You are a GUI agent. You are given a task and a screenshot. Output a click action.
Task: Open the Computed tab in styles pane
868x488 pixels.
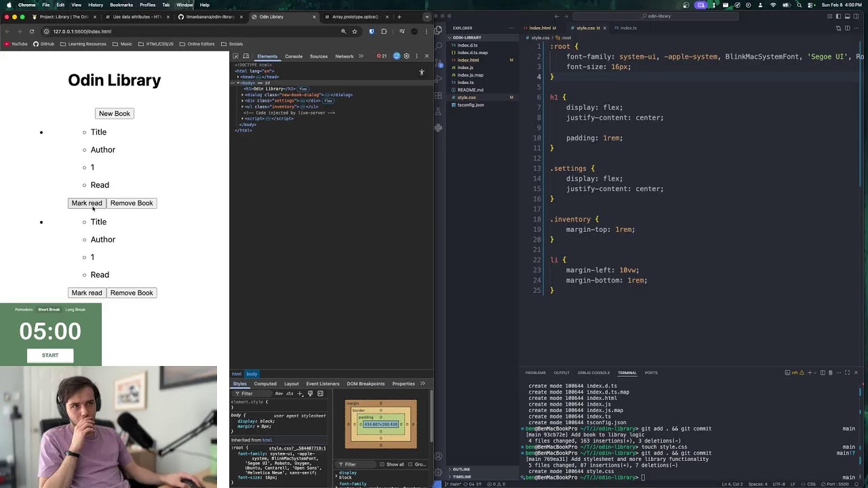click(265, 384)
